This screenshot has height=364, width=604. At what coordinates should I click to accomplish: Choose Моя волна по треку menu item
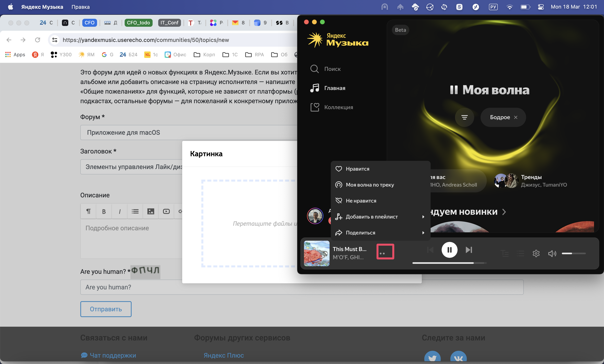pos(380,185)
